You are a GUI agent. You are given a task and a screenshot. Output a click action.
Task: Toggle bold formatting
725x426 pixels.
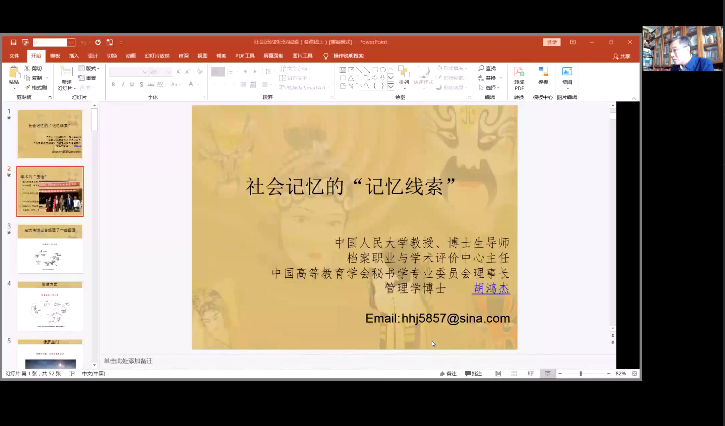point(113,84)
